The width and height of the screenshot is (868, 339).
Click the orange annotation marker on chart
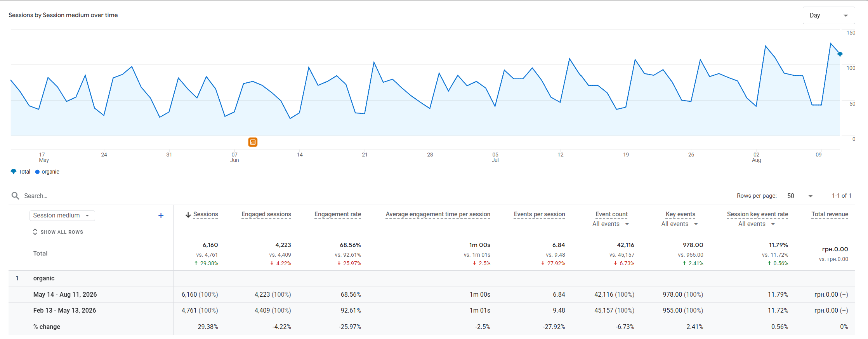coord(253,142)
